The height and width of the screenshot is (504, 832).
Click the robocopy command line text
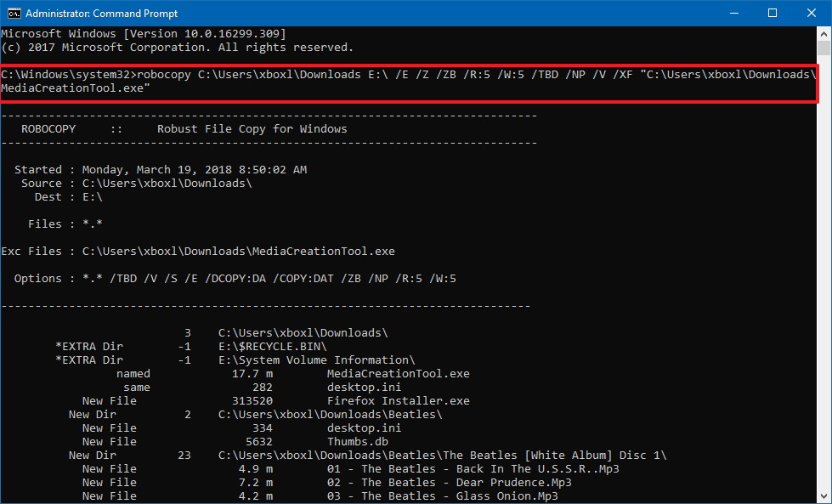408,82
